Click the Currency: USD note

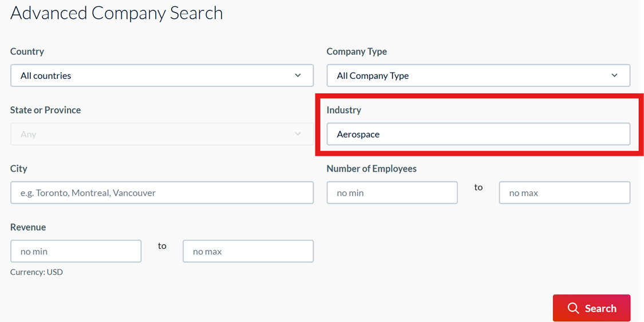[37, 272]
